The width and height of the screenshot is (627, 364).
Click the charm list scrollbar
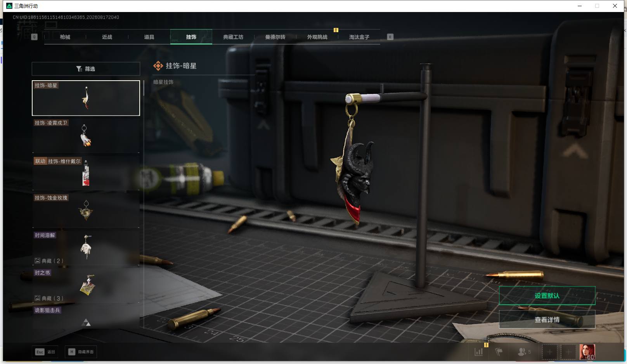tap(144, 88)
